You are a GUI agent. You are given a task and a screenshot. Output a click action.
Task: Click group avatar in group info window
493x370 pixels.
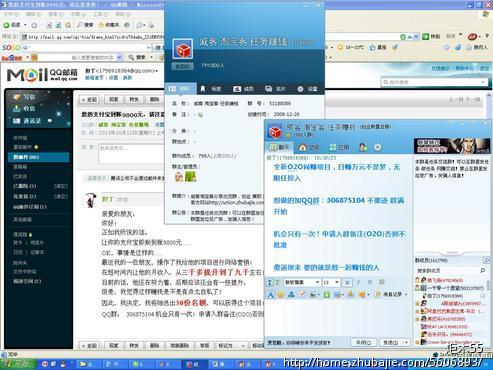point(183,50)
